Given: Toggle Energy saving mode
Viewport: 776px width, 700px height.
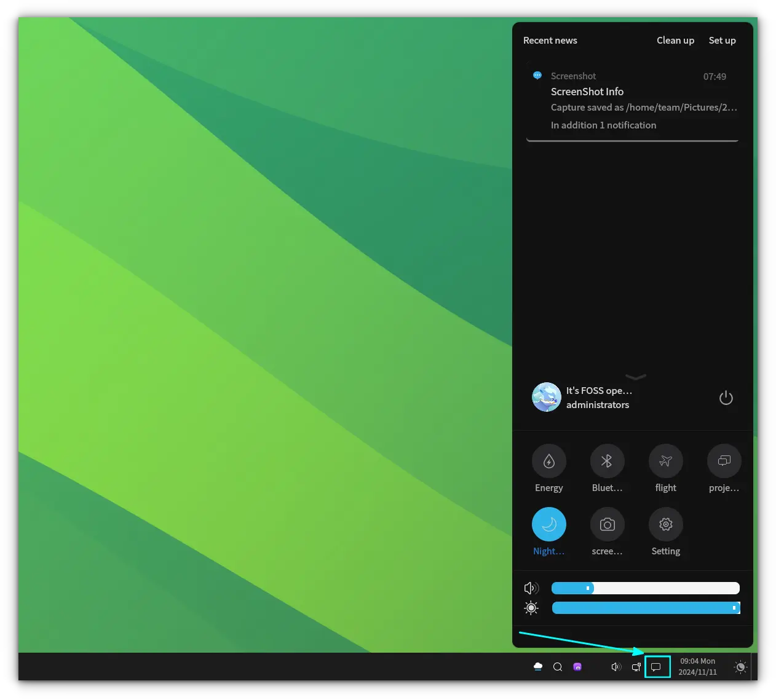Looking at the screenshot, I should coord(548,461).
